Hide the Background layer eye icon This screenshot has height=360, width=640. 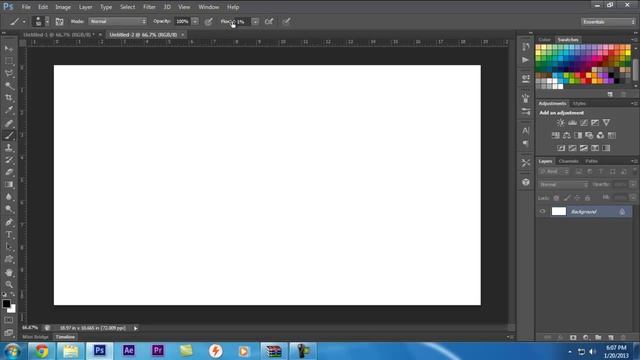point(542,211)
